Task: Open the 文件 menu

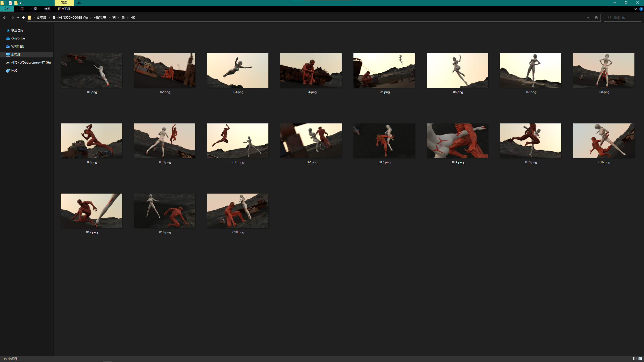Action: point(7,9)
